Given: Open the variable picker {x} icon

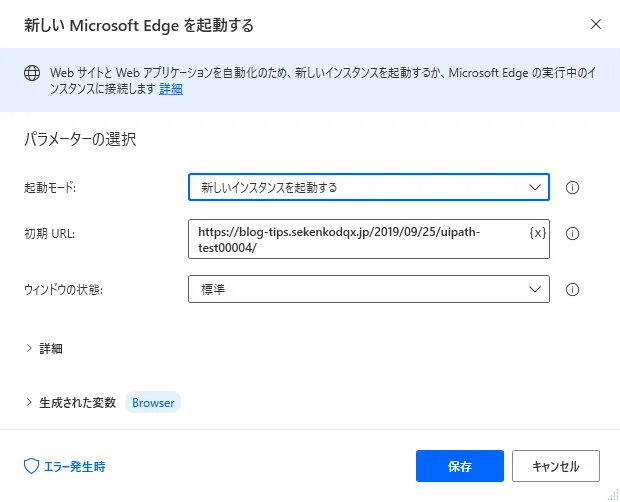Looking at the screenshot, I should (538, 233).
